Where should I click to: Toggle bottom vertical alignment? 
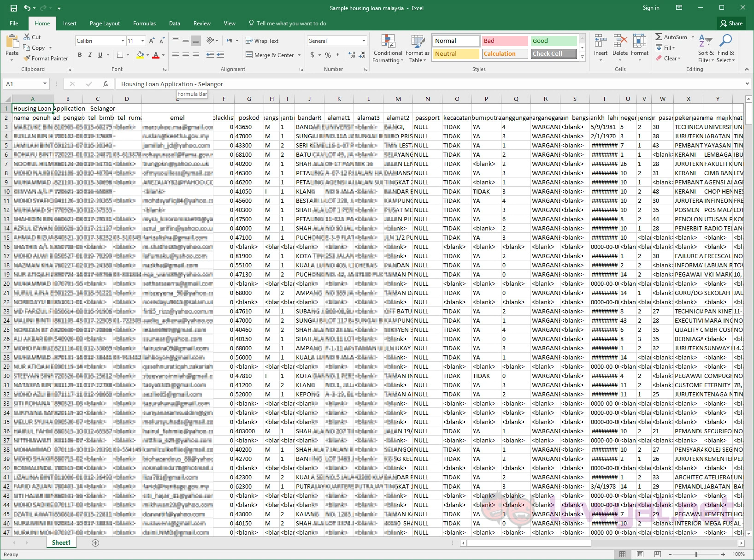click(x=196, y=41)
